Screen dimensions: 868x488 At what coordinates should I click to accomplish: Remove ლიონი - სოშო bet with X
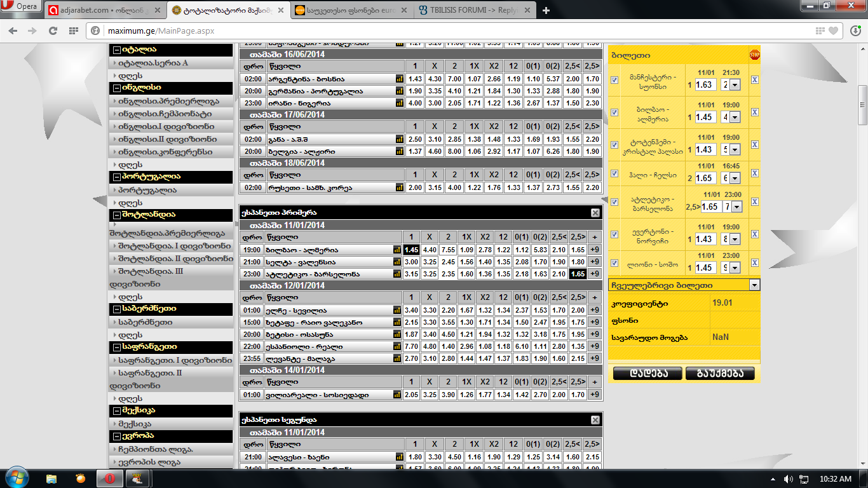(x=754, y=263)
